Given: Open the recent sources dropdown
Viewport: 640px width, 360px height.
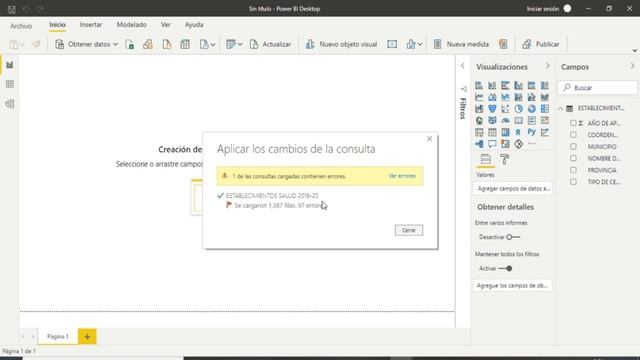Looking at the screenshot, I should click(x=207, y=44).
